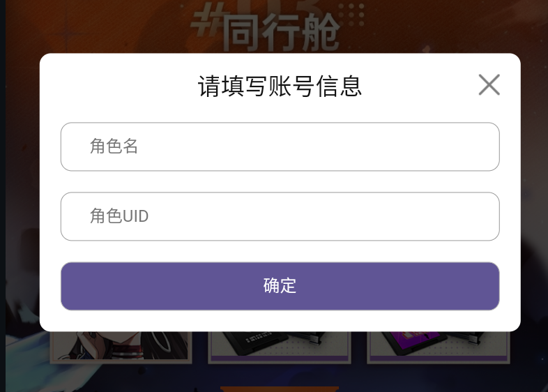Click empty area right of 角色名 field text
The image size is (548, 392).
[x=314, y=146]
